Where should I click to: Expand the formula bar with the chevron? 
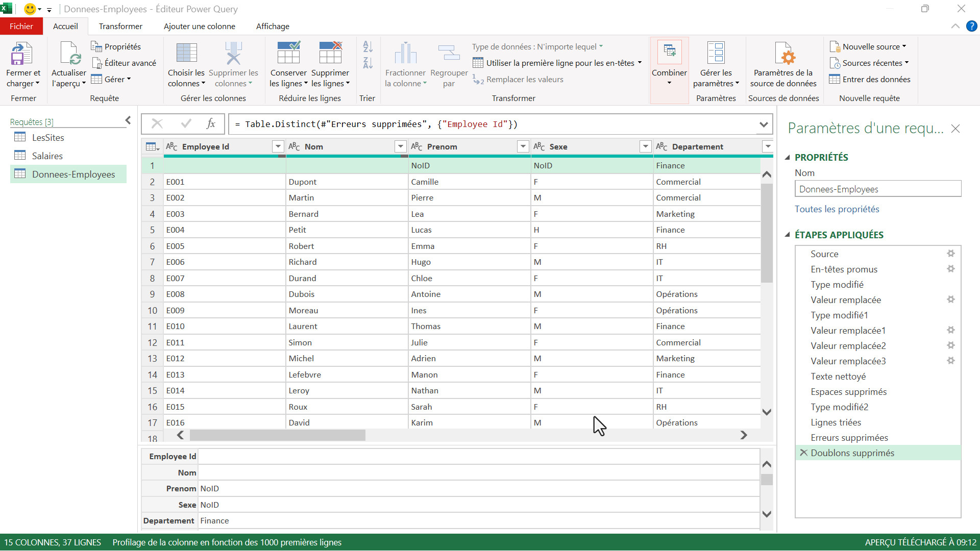(763, 124)
